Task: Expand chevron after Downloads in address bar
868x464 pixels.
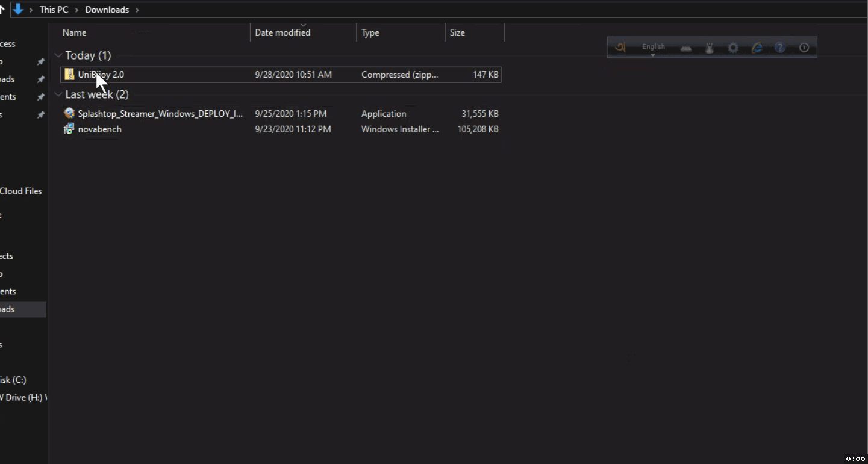Action: pos(137,10)
